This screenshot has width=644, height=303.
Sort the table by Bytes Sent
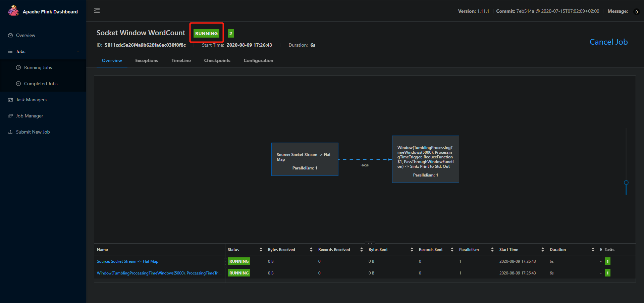click(x=412, y=249)
